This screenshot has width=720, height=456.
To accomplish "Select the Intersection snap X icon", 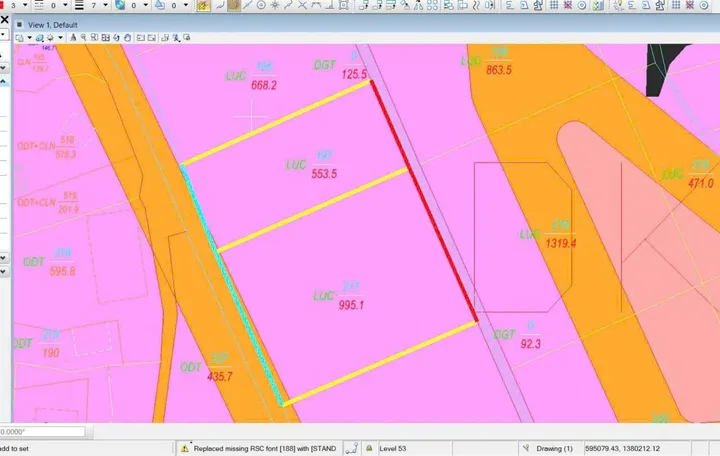I will [x=302, y=5].
